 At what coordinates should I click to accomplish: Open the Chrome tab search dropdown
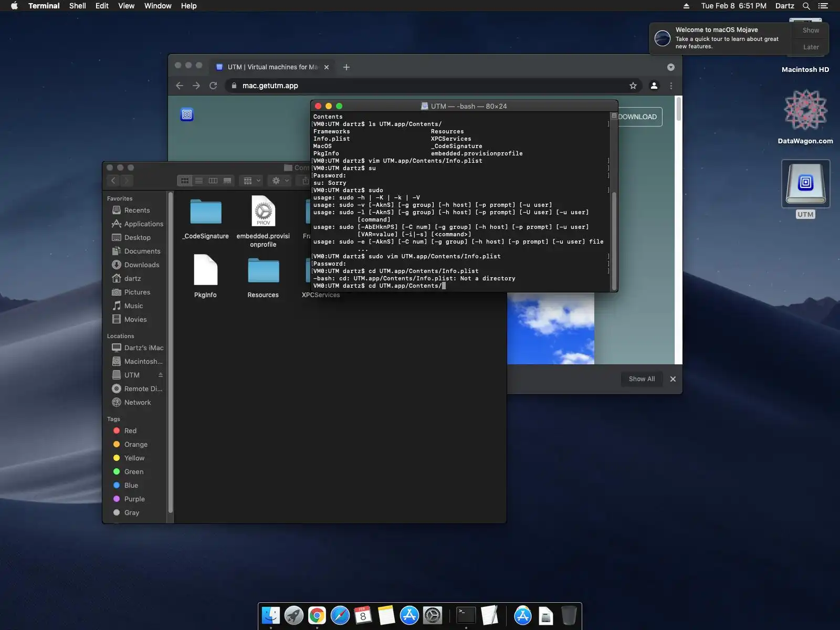[671, 67]
